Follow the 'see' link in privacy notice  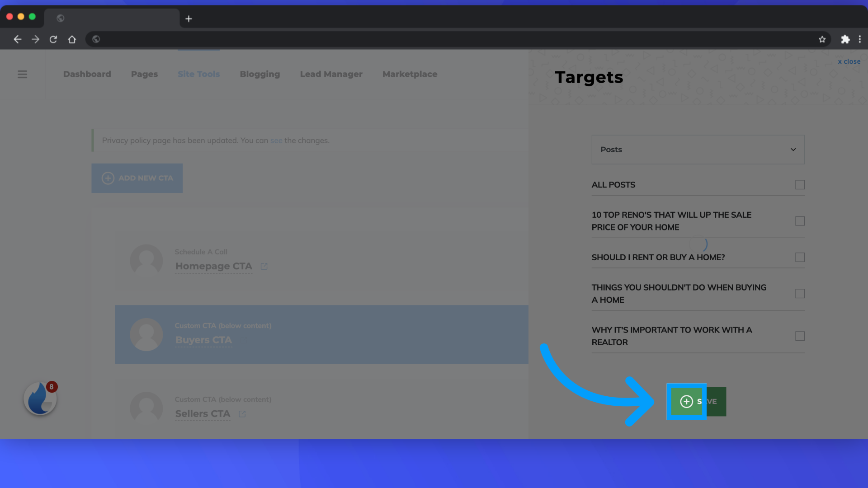click(x=276, y=141)
